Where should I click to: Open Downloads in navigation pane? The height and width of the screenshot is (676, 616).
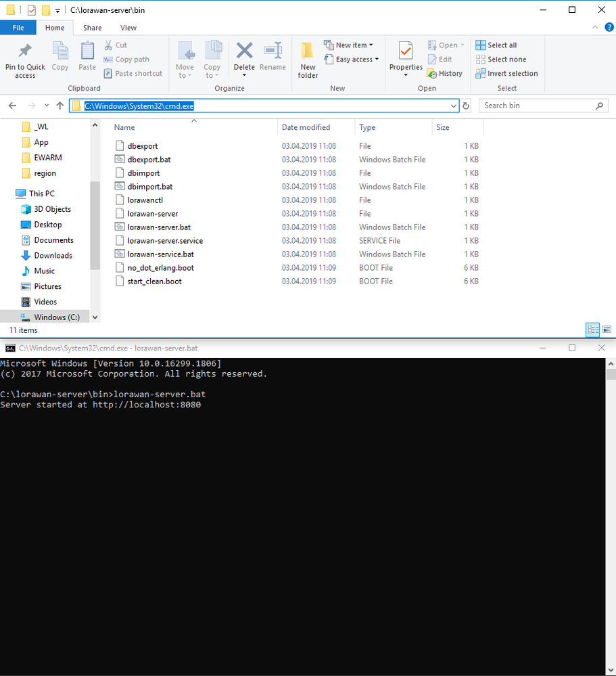[53, 256]
